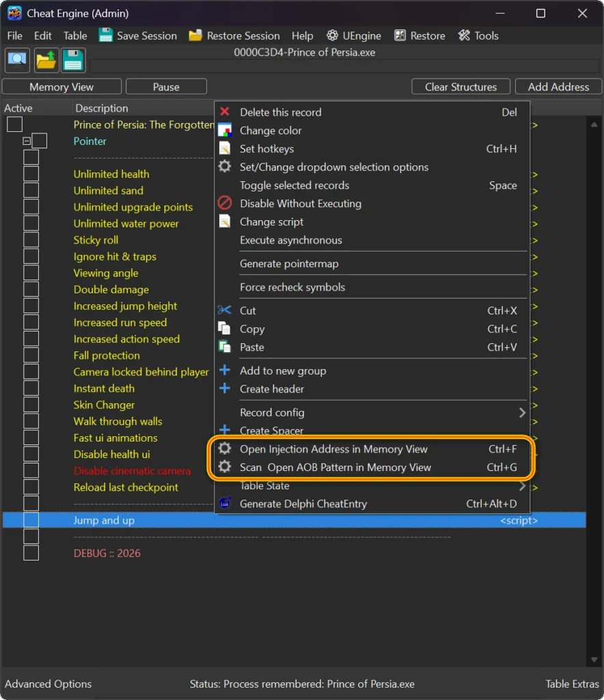Select the Instant death entry
The image size is (604, 700).
(x=104, y=388)
